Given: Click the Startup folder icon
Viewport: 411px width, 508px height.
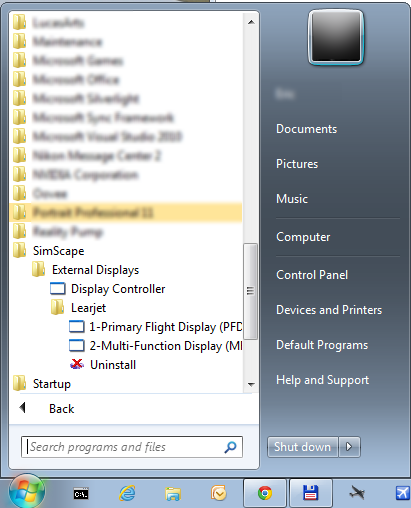Looking at the screenshot, I should click(x=19, y=383).
